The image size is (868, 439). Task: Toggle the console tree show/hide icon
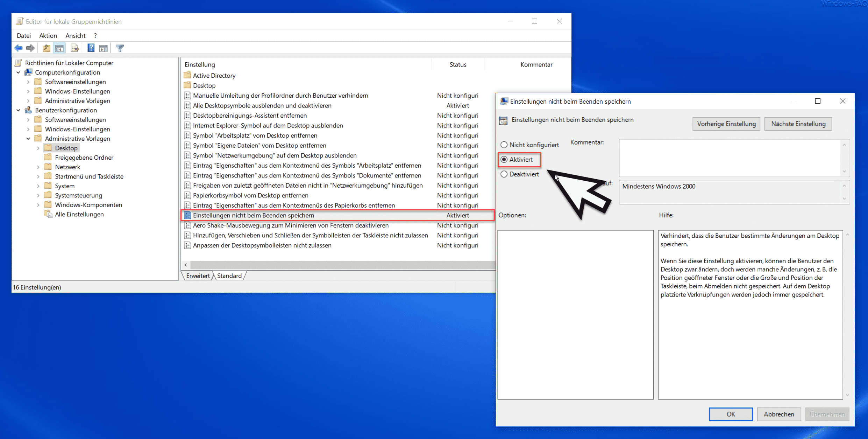point(59,48)
